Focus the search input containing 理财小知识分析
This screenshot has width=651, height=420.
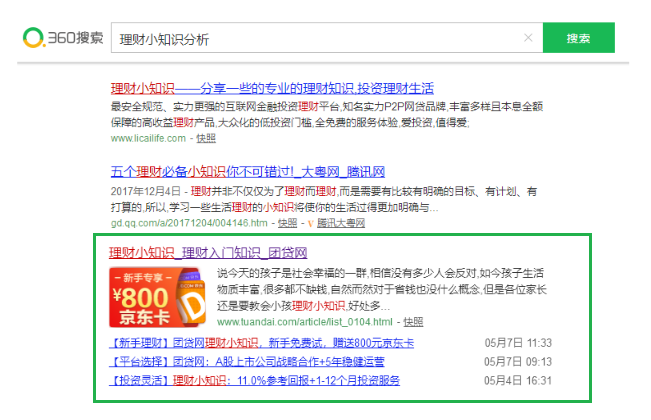pyautogui.click(x=327, y=38)
